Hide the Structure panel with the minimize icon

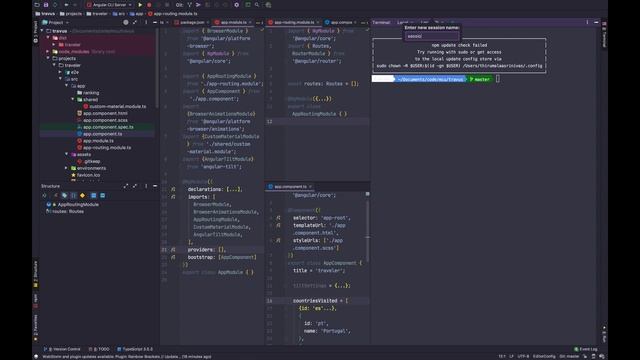tap(155, 186)
